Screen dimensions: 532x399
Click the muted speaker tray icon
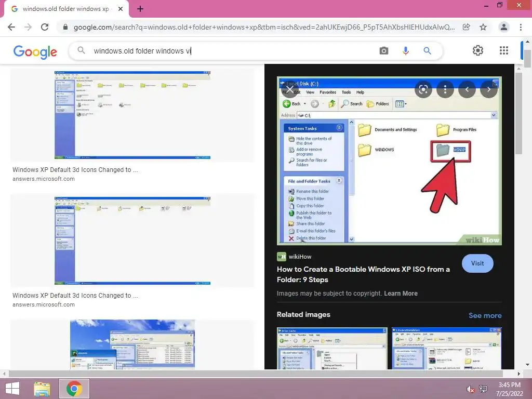click(x=470, y=389)
